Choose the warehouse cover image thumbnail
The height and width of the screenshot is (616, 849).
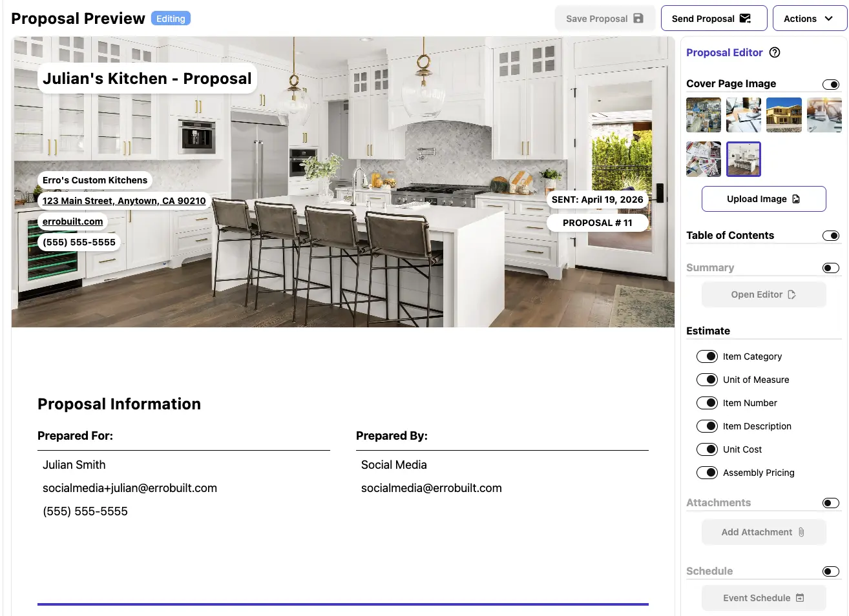[704, 115]
